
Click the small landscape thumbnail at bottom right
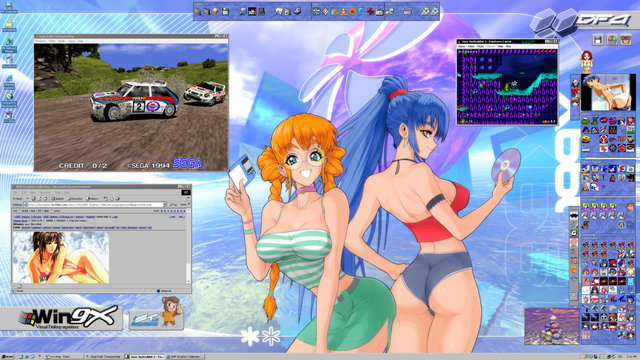coord(551,326)
